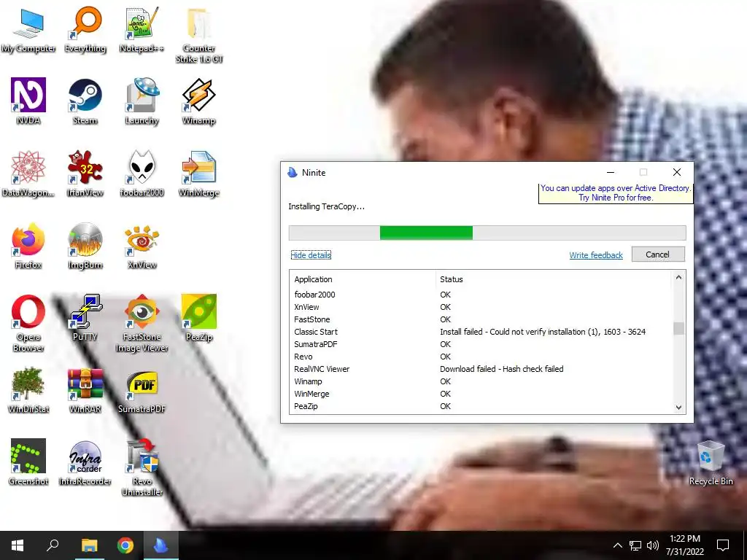
Task: Open the volume tray icon
Action: point(652,545)
